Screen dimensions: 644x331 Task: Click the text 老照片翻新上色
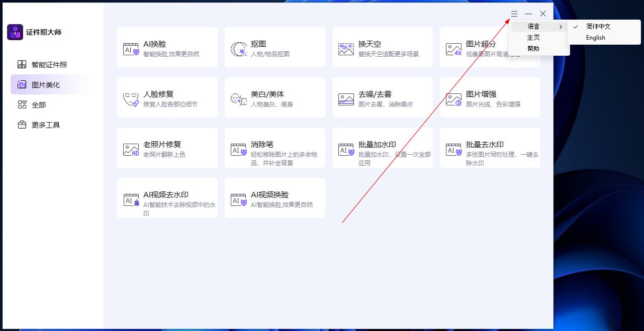tap(164, 155)
